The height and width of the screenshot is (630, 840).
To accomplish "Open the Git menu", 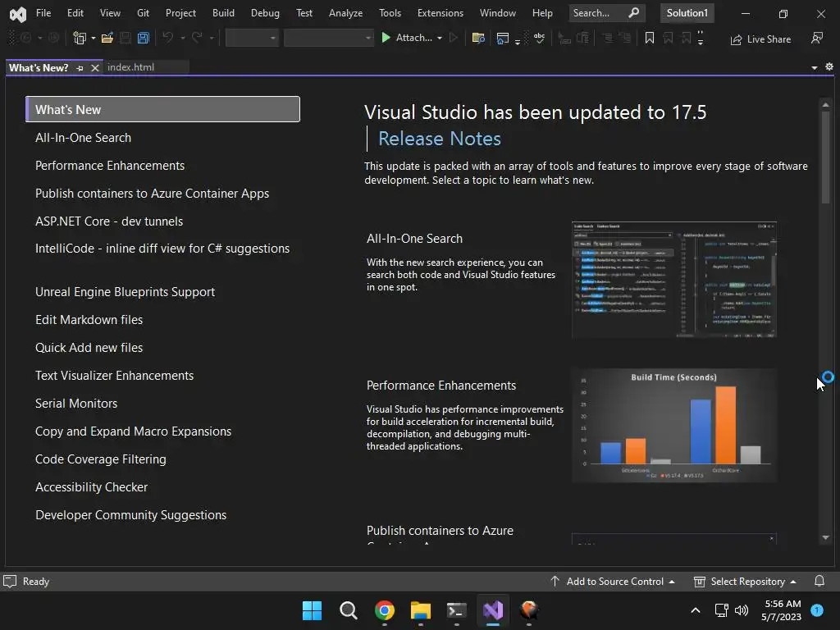I will (x=143, y=13).
